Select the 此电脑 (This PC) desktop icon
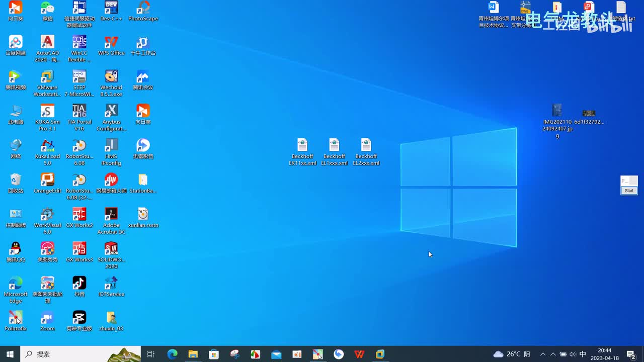644x362 pixels. coord(16,115)
